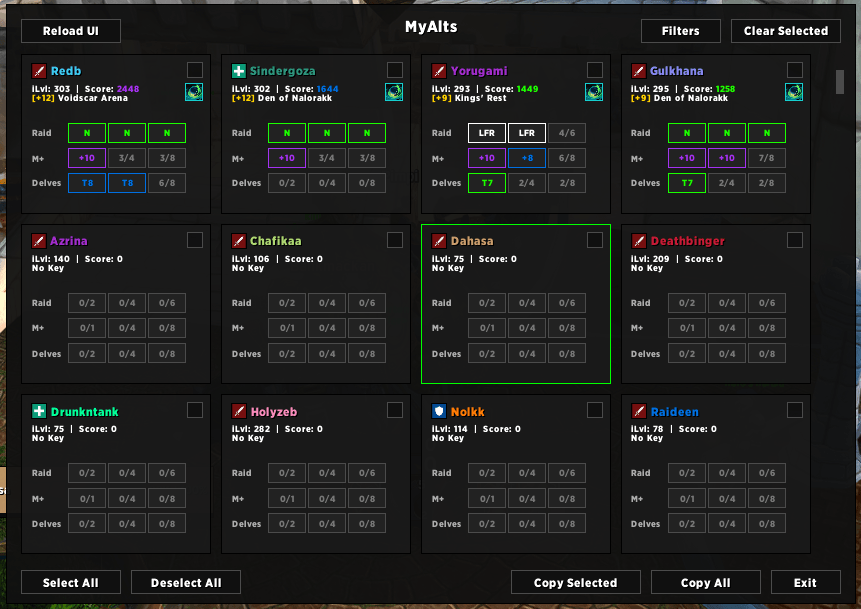The height and width of the screenshot is (609, 861).
Task: Click Raideen's damage role icon
Action: [x=638, y=411]
